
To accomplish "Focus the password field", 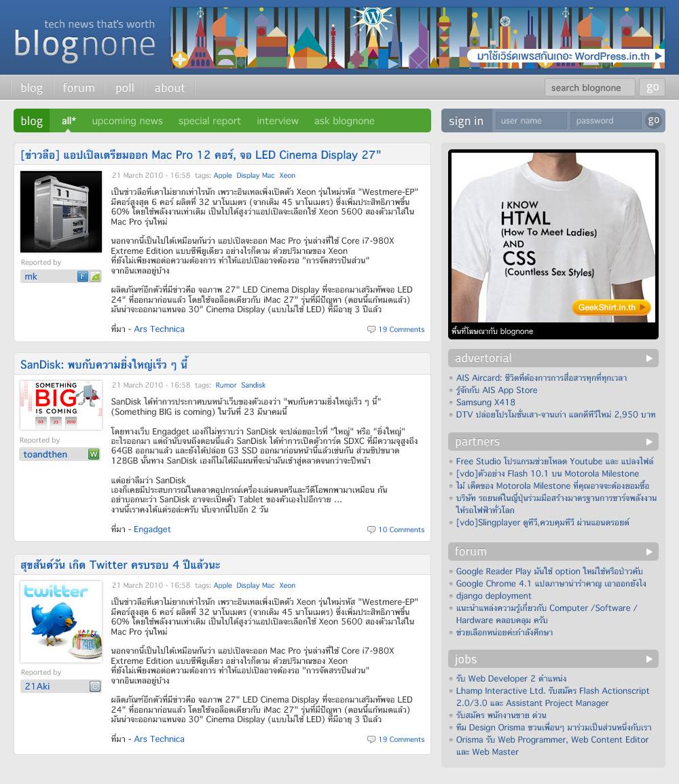I will tap(606, 121).
